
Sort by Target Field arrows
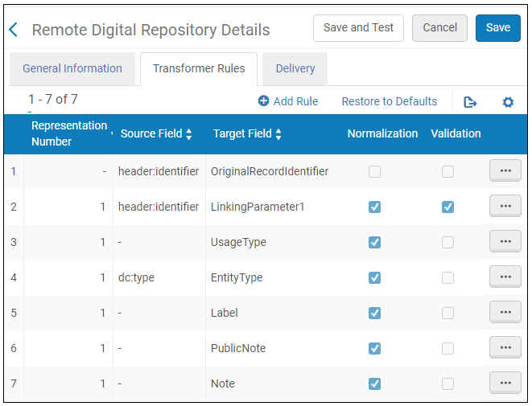tap(278, 134)
